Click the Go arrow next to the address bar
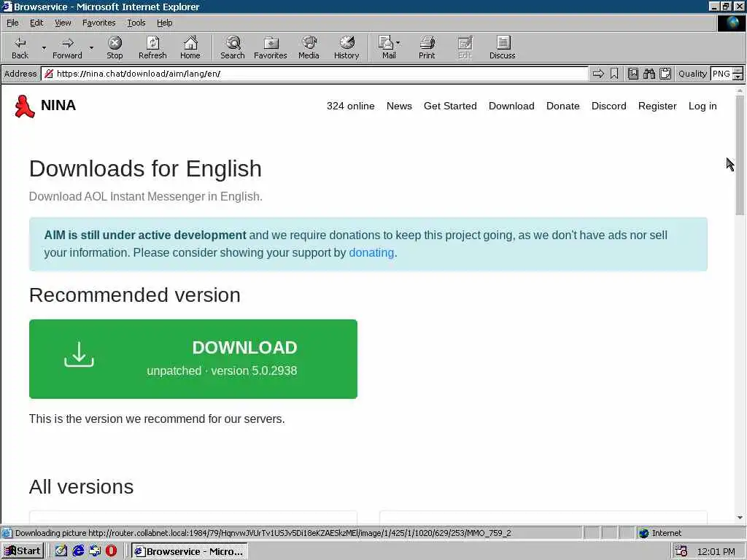 598,74
